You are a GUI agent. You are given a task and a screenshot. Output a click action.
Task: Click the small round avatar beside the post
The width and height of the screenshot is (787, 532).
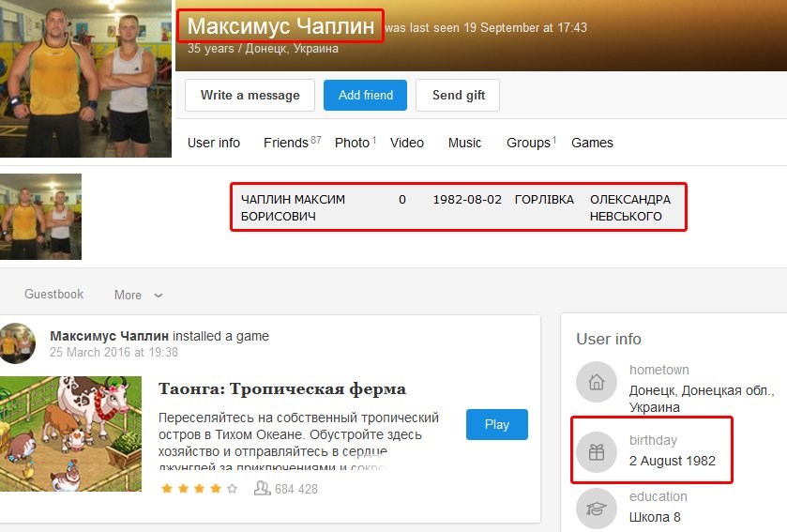18,343
